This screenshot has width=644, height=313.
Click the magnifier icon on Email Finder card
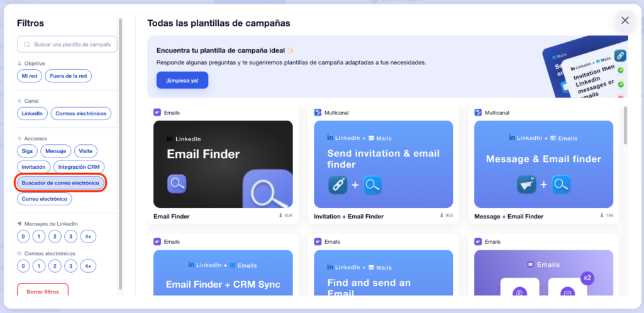[177, 184]
